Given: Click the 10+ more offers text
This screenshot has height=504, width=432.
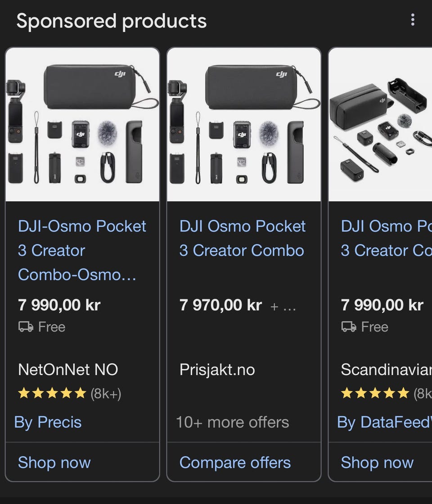Looking at the screenshot, I should (232, 422).
